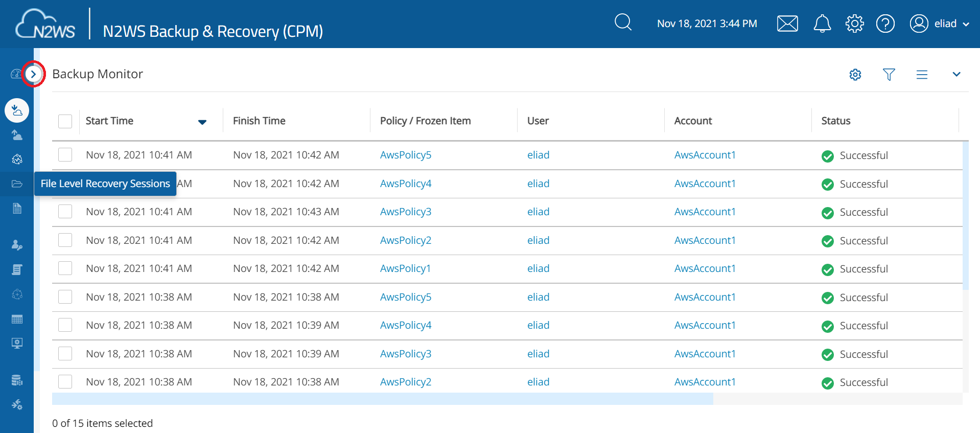Open AwsPolicy4 link finished 10:42 AM
Viewport: 980px width, 433px height.
coord(406,184)
